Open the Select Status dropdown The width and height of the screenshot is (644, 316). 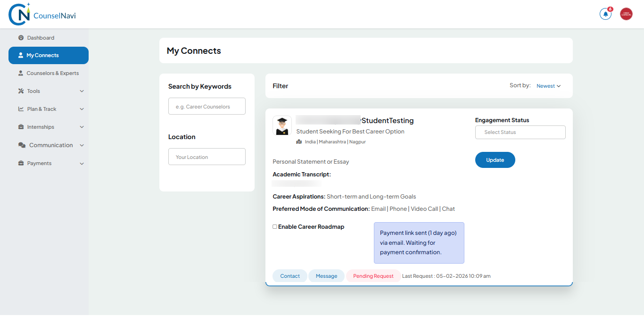pos(520,132)
